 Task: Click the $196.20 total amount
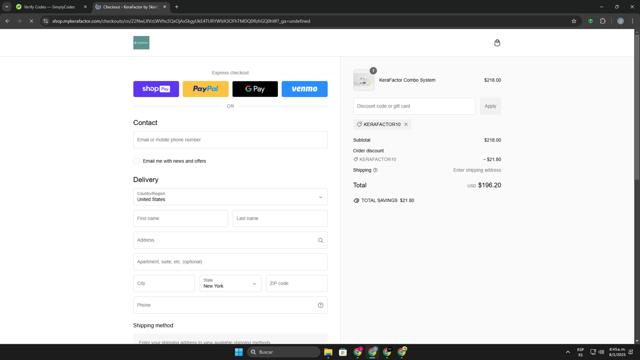point(489,185)
